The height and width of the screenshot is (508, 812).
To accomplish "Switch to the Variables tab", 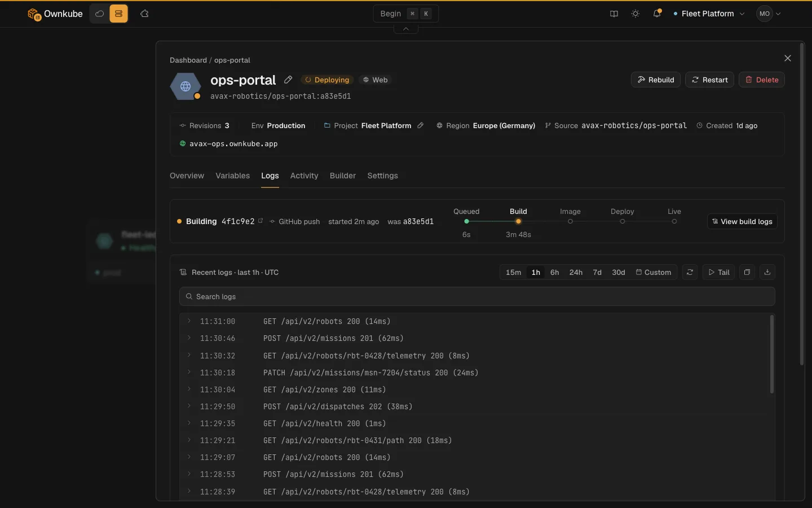I will click(232, 176).
